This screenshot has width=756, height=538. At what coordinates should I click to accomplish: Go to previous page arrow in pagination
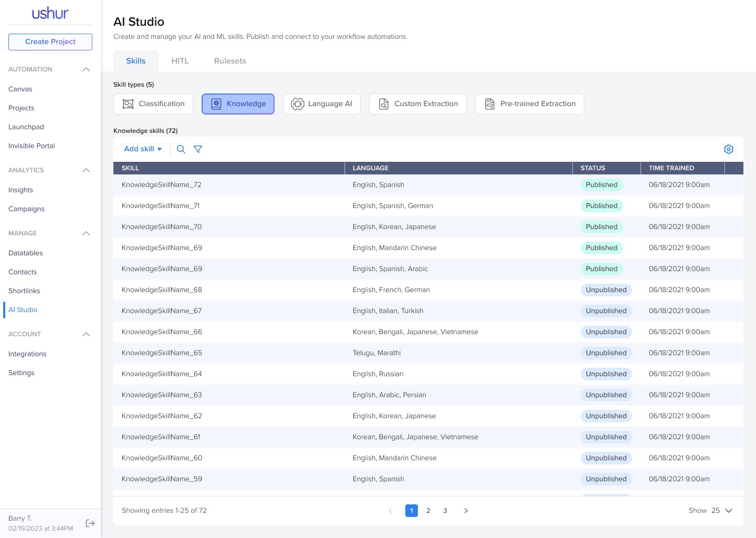pos(391,511)
